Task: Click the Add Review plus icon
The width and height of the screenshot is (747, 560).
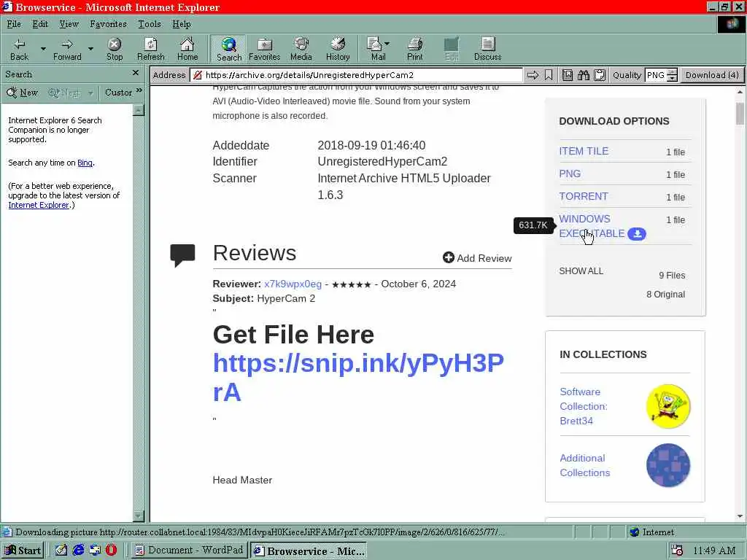Action: [x=449, y=257]
